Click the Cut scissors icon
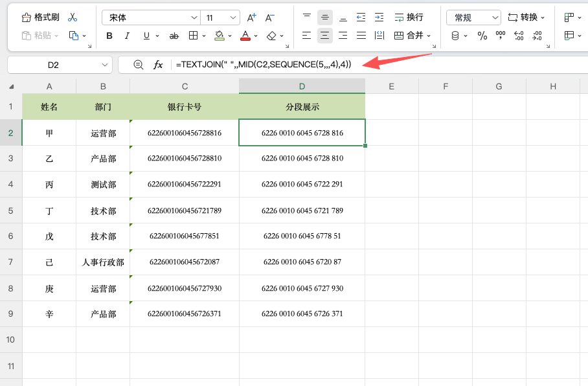 [73, 17]
